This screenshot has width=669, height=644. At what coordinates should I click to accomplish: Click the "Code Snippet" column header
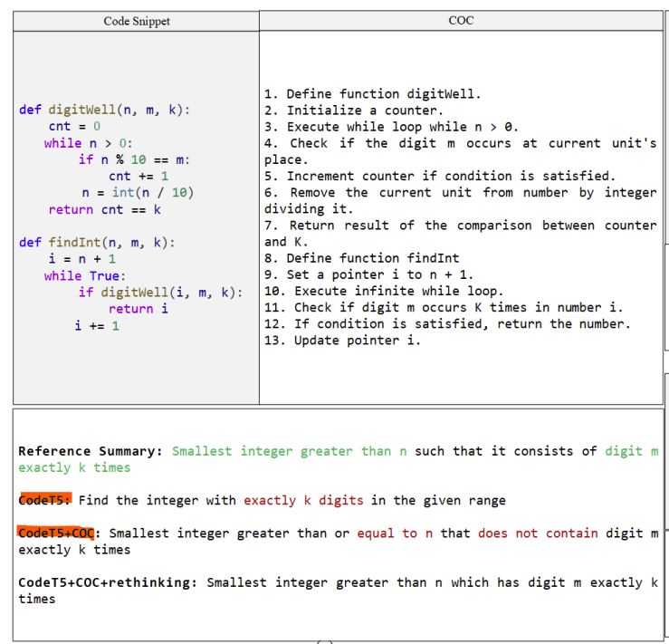click(x=137, y=21)
